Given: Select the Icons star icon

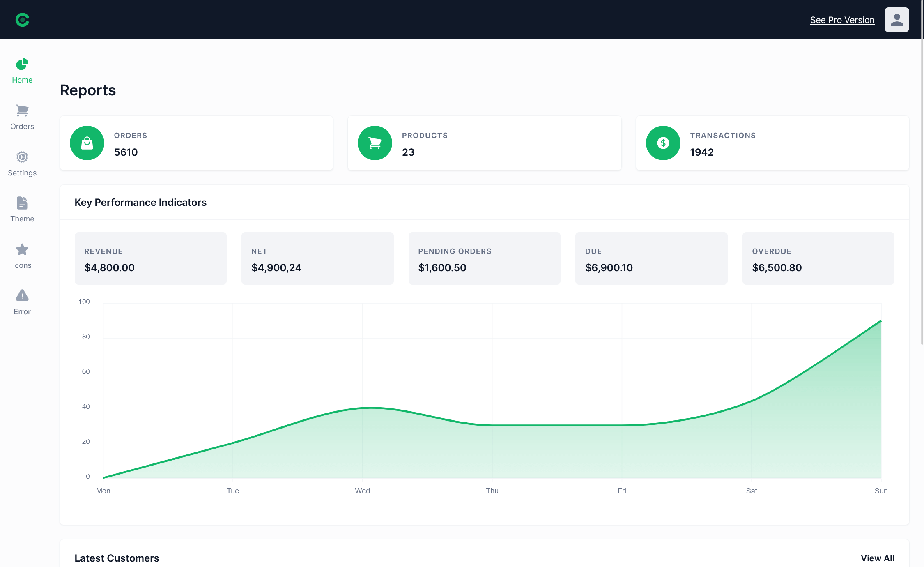Looking at the screenshot, I should pyautogui.click(x=22, y=249).
